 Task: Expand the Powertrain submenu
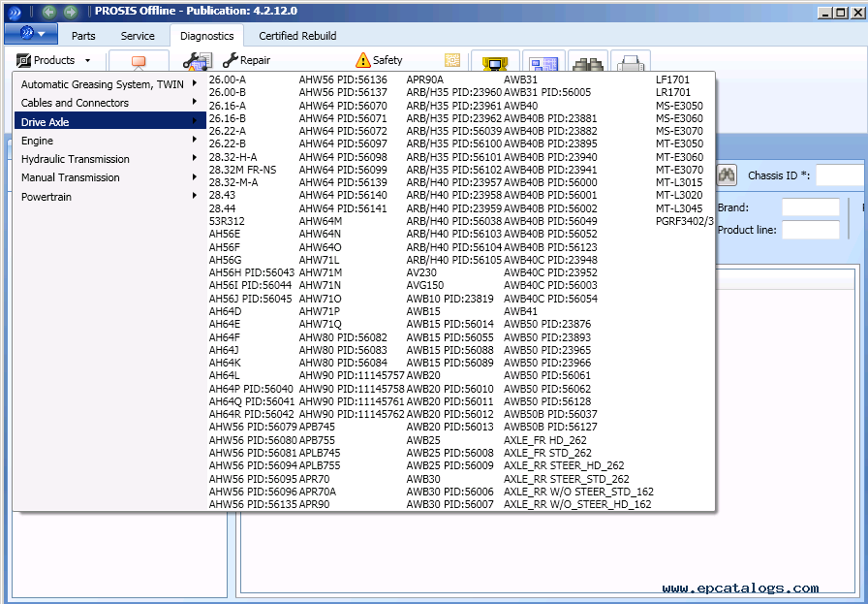(x=109, y=197)
